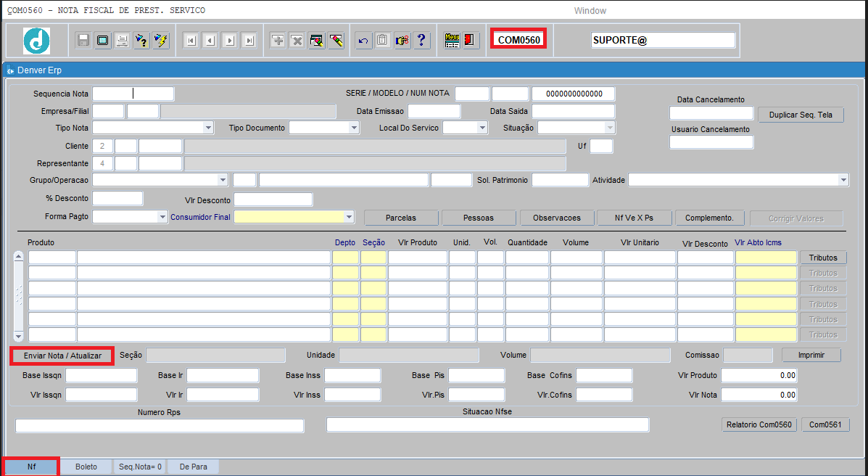
Task: Open the Window menu in title bar
Action: [590, 11]
